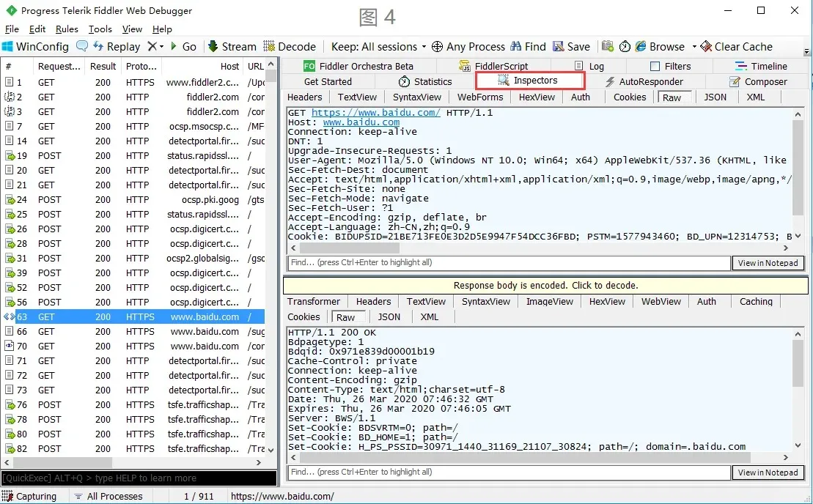Click the https://www.baidu.com/ request link
813x504 pixels.
(x=375, y=112)
